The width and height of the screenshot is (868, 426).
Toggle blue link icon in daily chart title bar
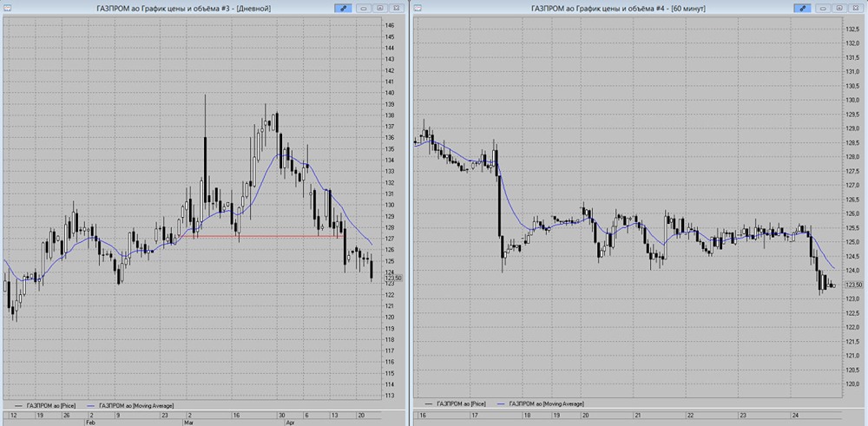click(x=343, y=9)
